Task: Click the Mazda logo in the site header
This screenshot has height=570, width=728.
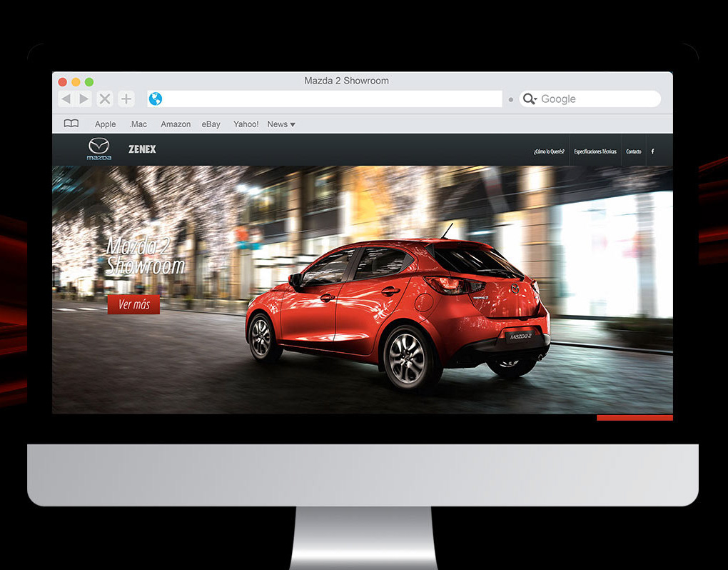Action: tap(99, 149)
